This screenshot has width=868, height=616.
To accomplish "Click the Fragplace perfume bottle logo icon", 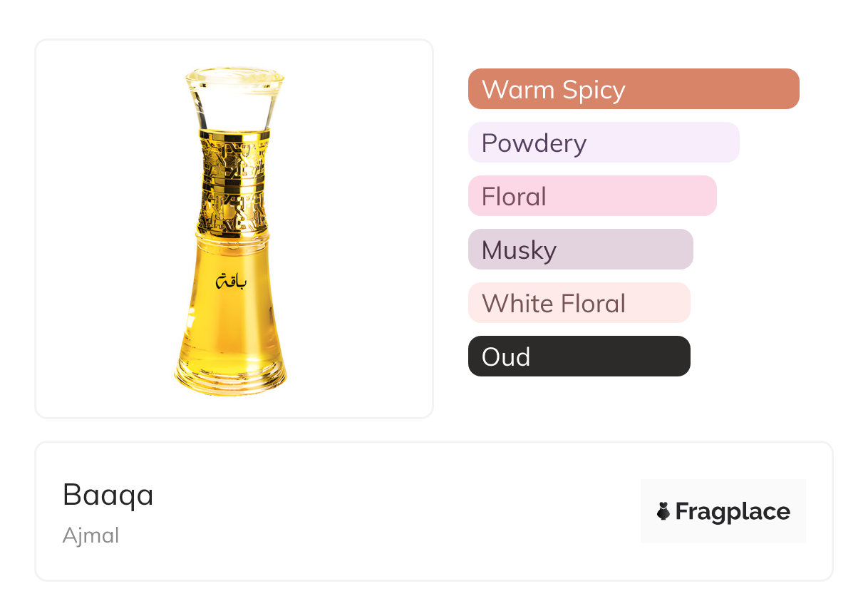I will pos(663,511).
